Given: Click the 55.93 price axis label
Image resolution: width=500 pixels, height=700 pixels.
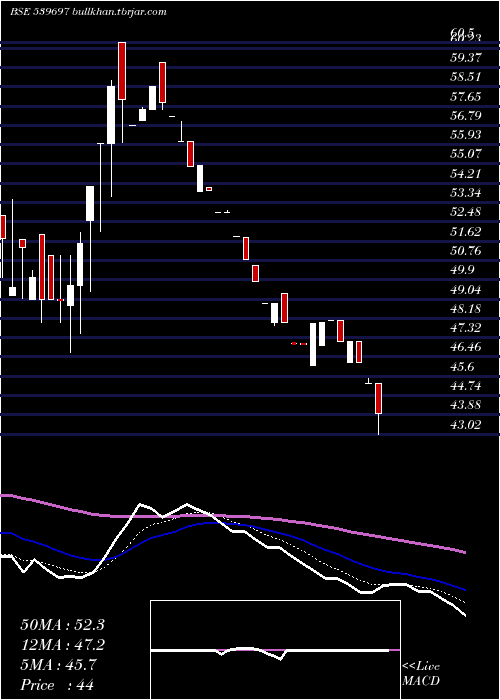Looking at the screenshot, I should pyautogui.click(x=465, y=135).
